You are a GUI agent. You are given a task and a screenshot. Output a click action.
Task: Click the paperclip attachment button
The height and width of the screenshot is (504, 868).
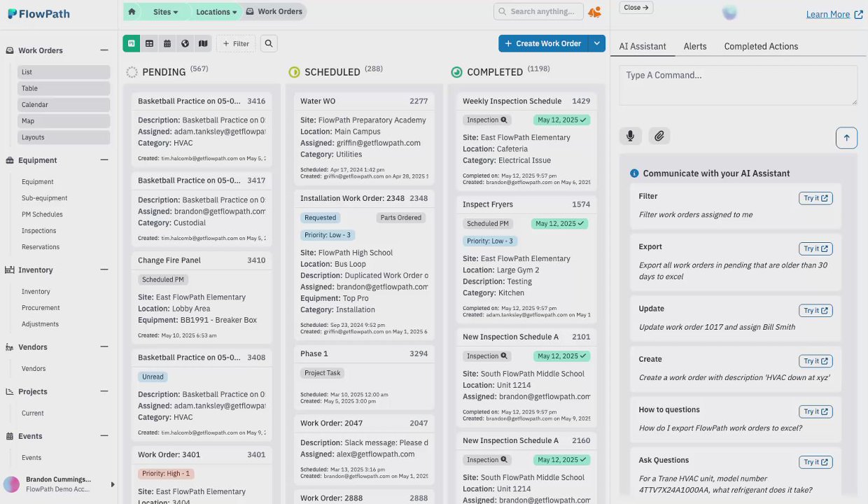659,136
